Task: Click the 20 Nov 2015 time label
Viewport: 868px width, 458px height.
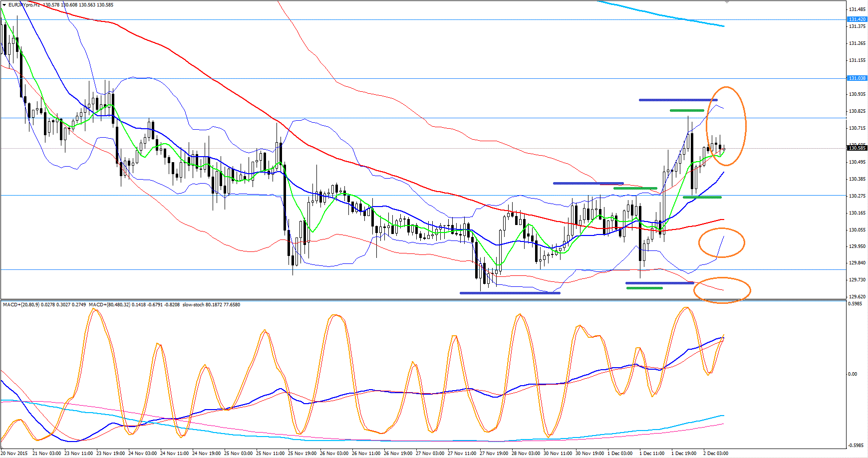Action: (x=15, y=454)
